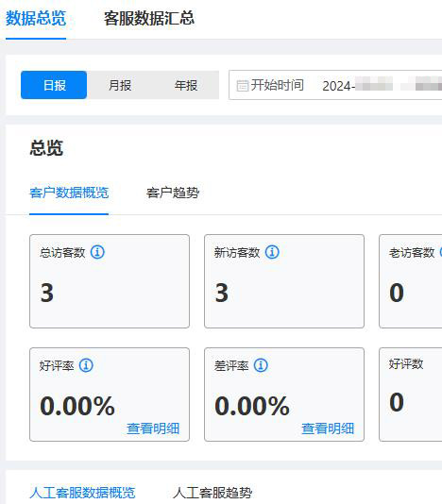The width and height of the screenshot is (442, 504).
Task: Click the 老访客数 card label
Action: (x=412, y=253)
